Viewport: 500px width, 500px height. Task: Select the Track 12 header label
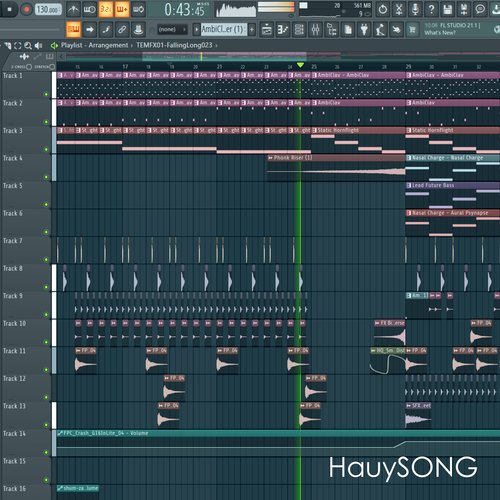(14, 378)
